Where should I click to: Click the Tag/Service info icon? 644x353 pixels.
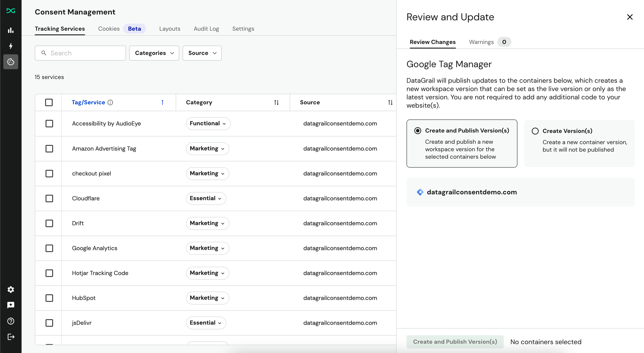pyautogui.click(x=110, y=102)
